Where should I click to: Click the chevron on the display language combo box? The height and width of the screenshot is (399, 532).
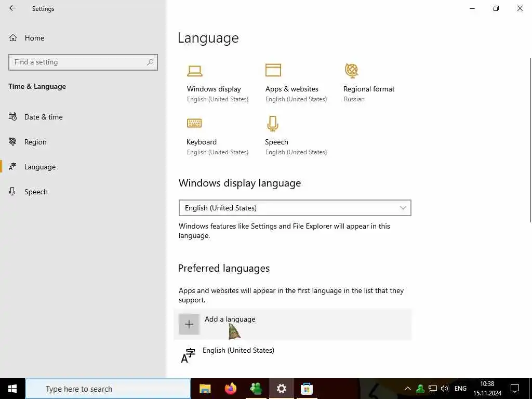tap(403, 208)
